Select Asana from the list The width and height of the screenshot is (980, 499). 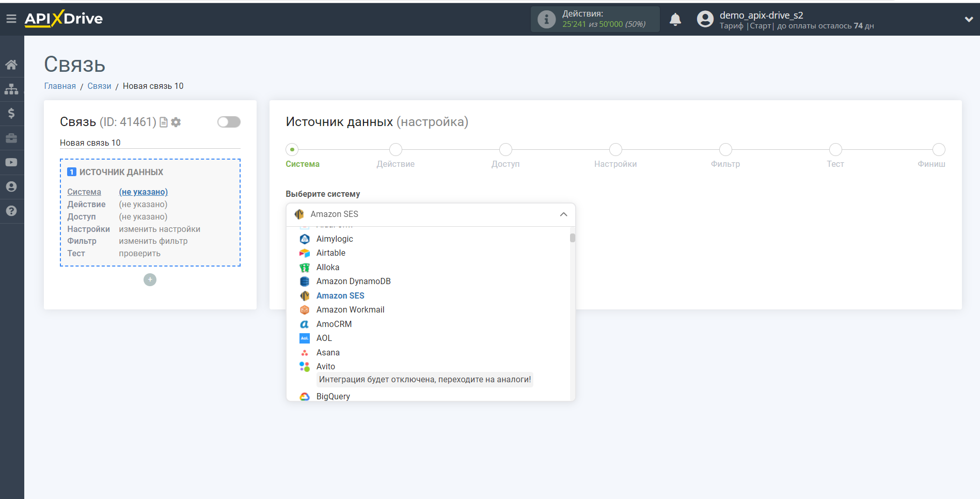[328, 352]
